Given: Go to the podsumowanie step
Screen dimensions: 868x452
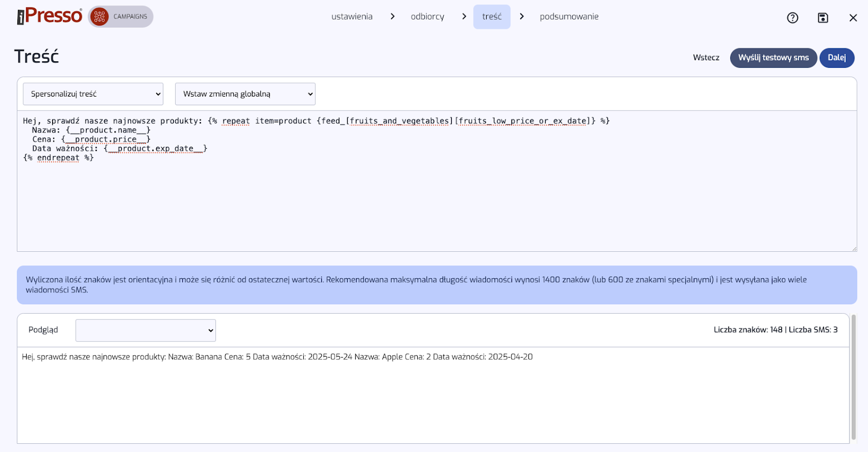Looking at the screenshot, I should click(569, 17).
